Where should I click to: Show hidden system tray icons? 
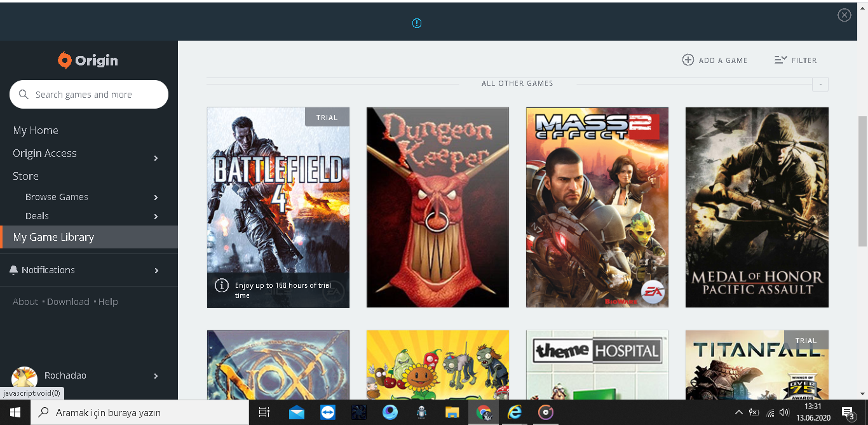738,412
